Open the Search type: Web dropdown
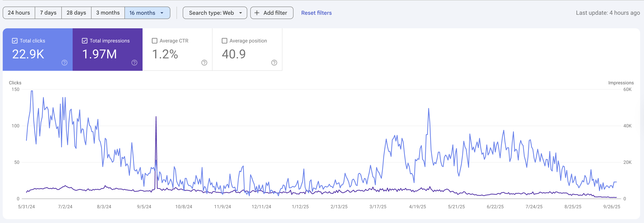This screenshot has width=644, height=223. point(215,13)
